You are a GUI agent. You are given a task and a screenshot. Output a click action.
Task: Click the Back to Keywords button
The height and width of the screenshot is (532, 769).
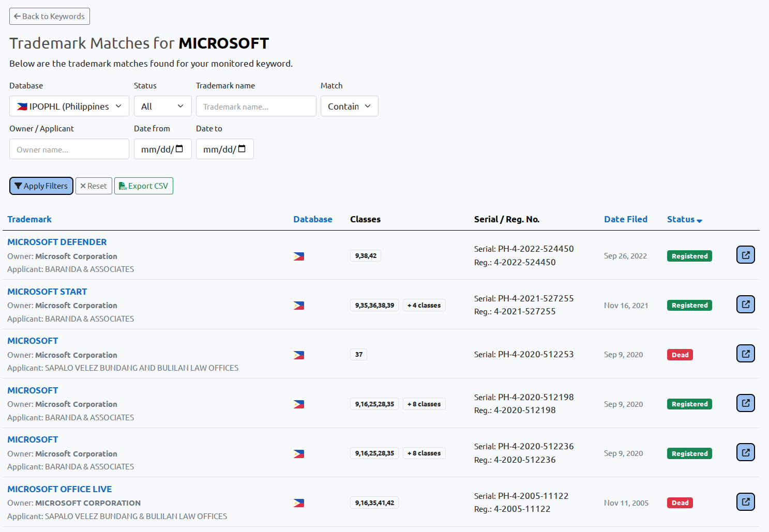coord(49,16)
